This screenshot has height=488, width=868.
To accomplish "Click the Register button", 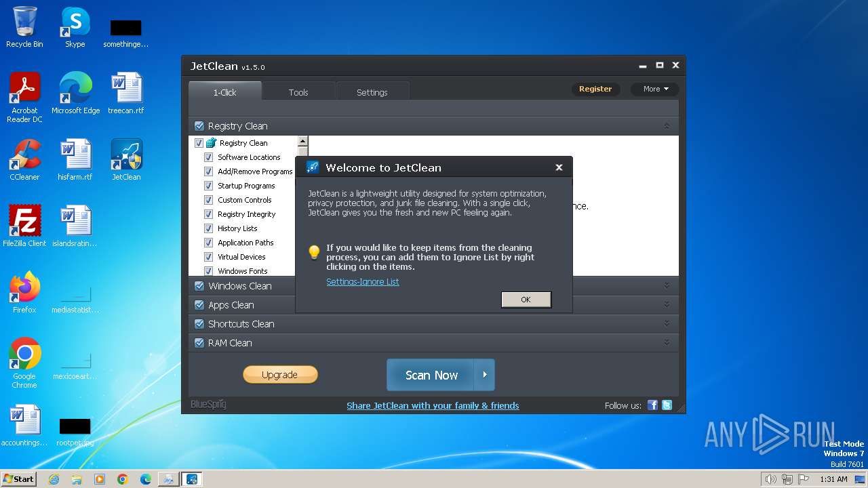I will pos(595,89).
